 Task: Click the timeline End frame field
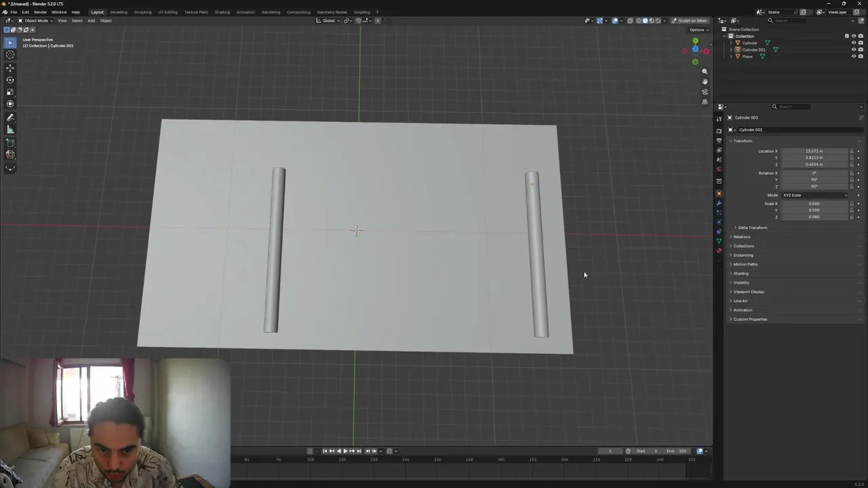677,451
